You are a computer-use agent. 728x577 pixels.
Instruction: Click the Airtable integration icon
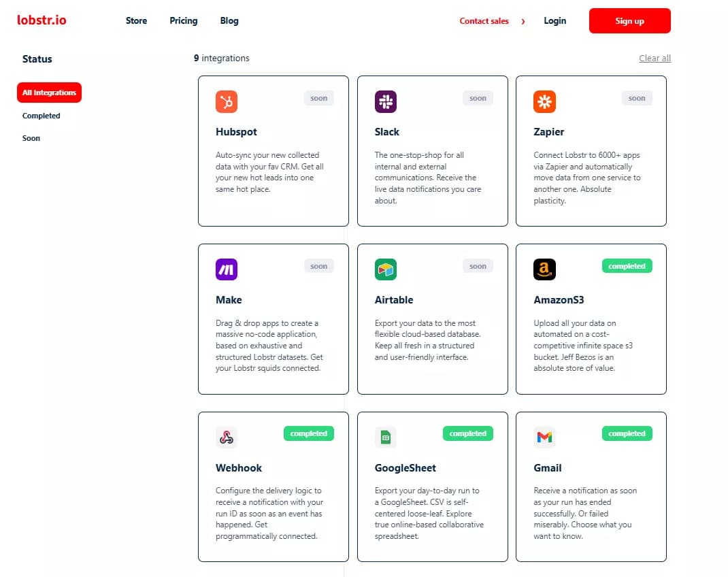coord(386,269)
